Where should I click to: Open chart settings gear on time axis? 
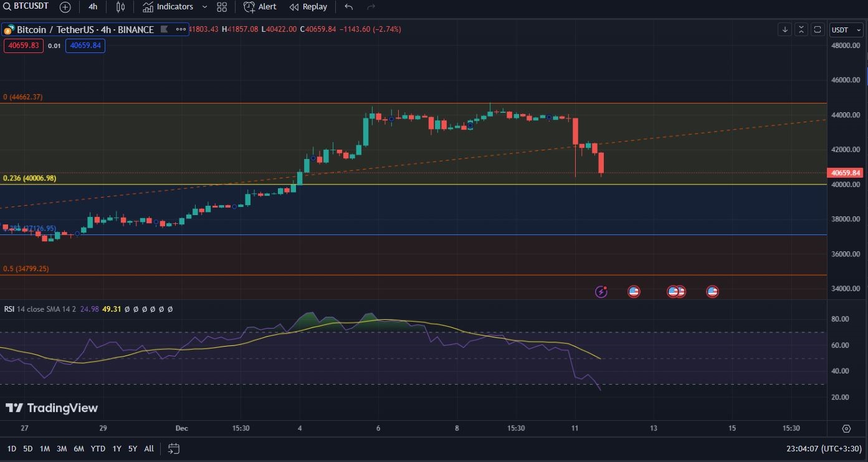coord(846,428)
